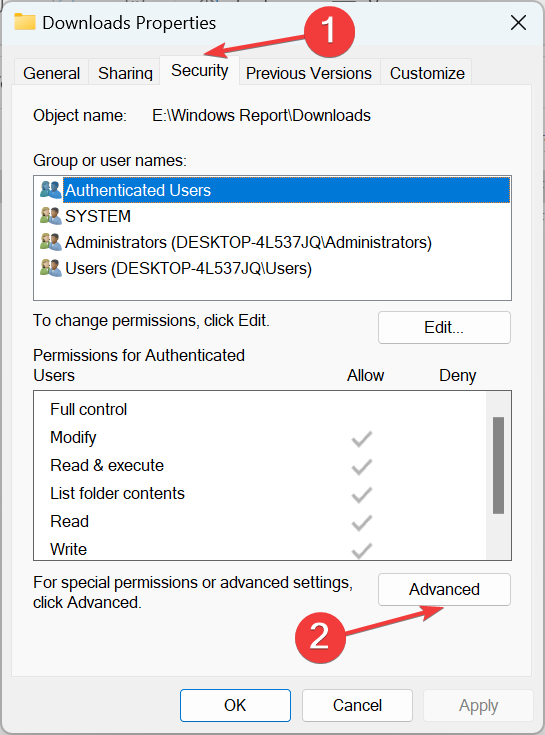Click the Authenticated Users group icon
Screen dimensions: 545x735
(x=51, y=190)
